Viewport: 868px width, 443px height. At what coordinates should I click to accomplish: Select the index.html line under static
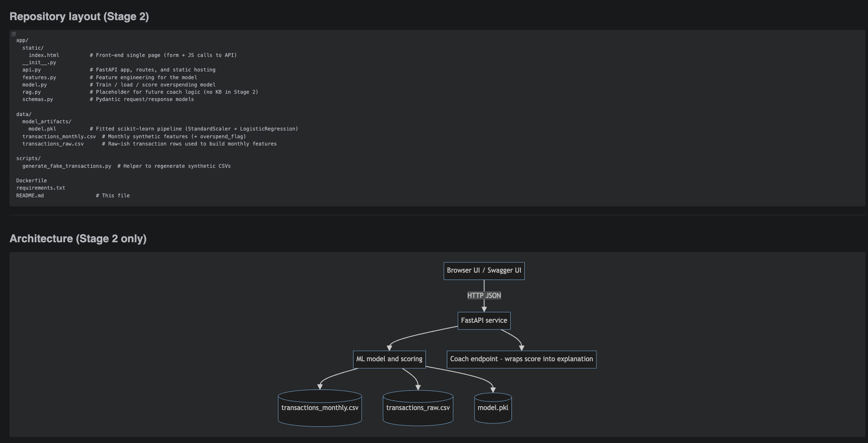pyautogui.click(x=44, y=55)
